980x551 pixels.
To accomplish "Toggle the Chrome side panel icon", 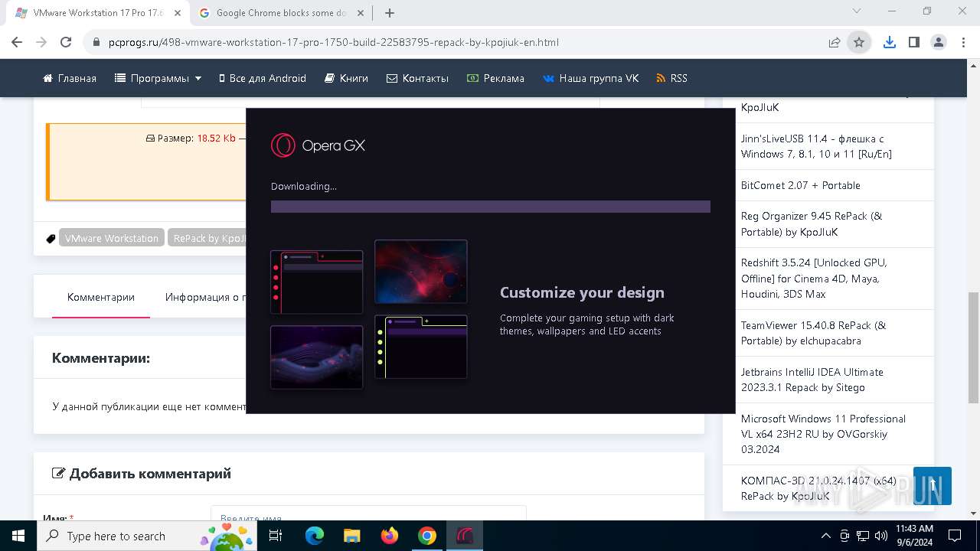I will coord(913,42).
